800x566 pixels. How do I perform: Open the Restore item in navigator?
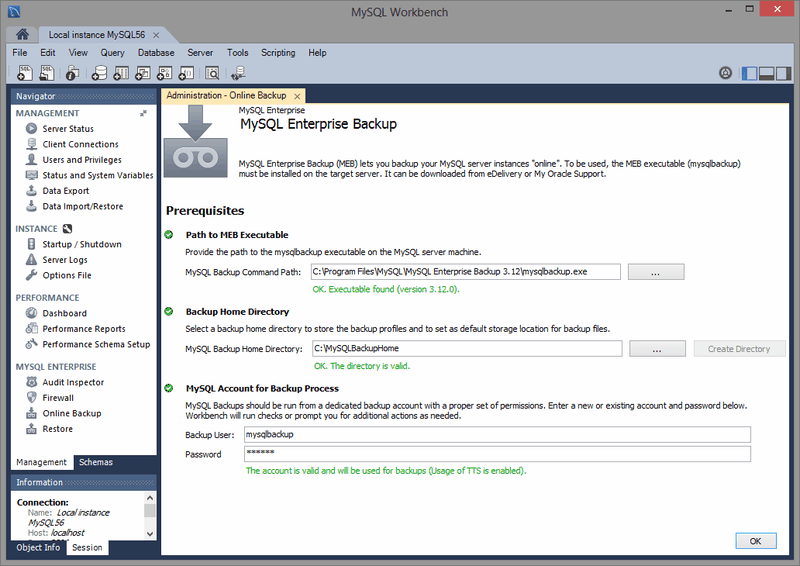click(57, 429)
